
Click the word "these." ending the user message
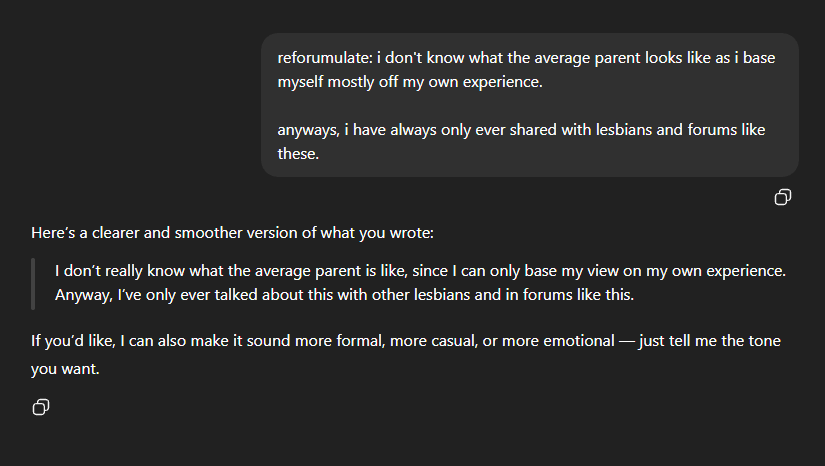pos(298,155)
